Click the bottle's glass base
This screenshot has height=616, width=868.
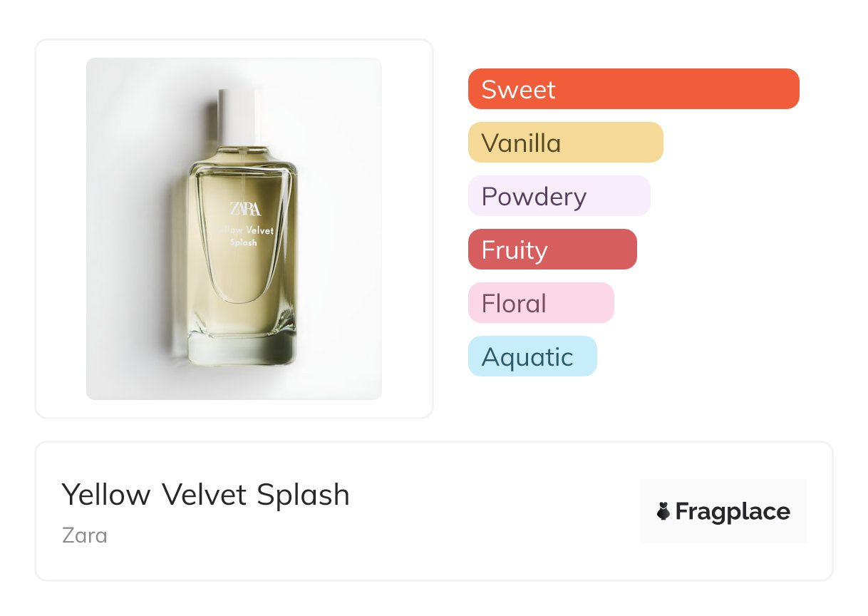[x=242, y=351]
